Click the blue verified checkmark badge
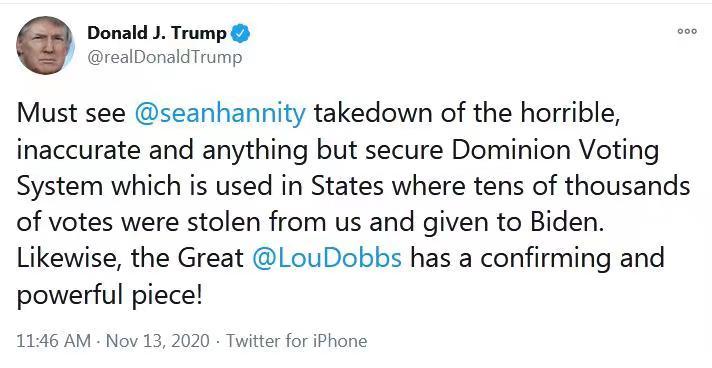 coord(240,34)
